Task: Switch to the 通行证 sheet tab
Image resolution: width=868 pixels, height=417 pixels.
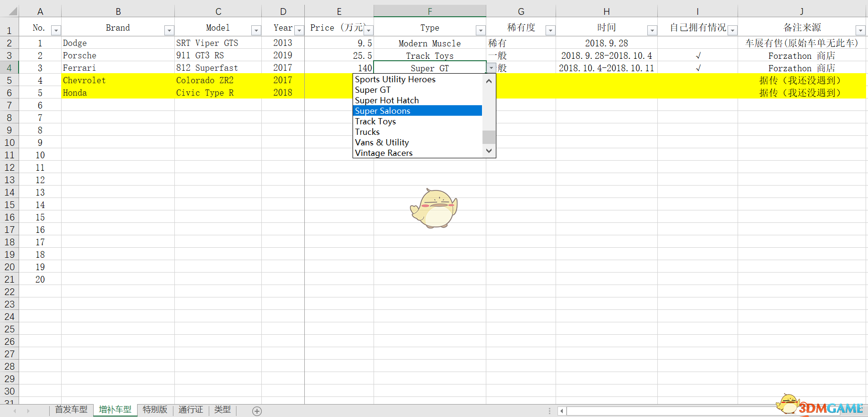Action: tap(191, 410)
